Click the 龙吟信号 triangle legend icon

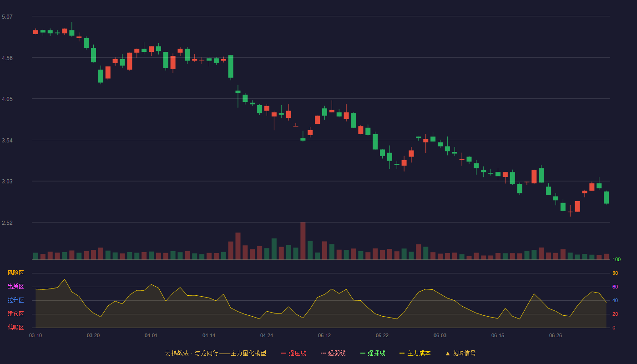pyautogui.click(x=448, y=353)
